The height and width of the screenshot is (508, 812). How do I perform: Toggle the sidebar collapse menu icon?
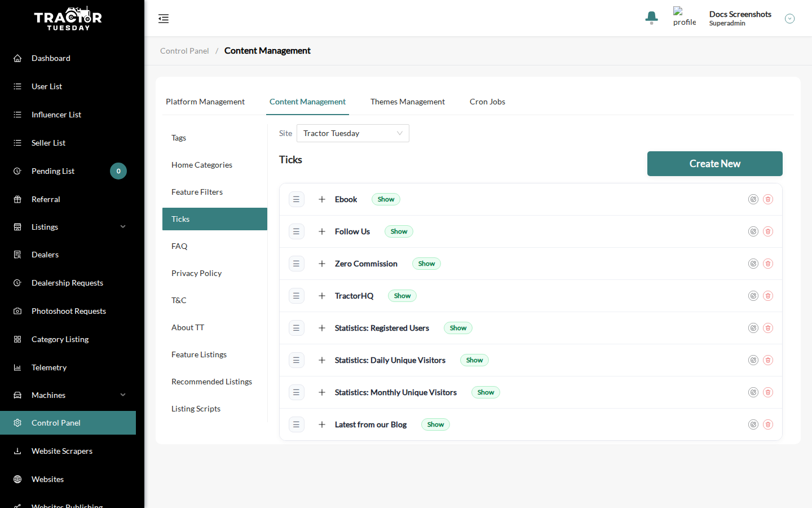coord(164,19)
